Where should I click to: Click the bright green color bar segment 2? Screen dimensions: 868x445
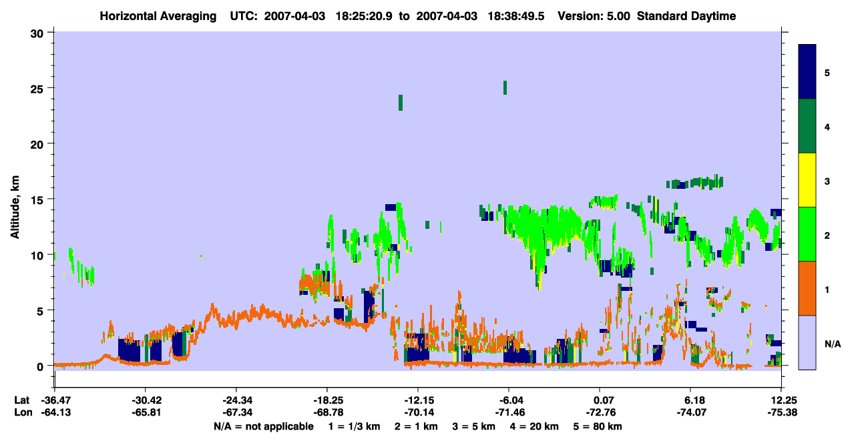[x=807, y=234]
